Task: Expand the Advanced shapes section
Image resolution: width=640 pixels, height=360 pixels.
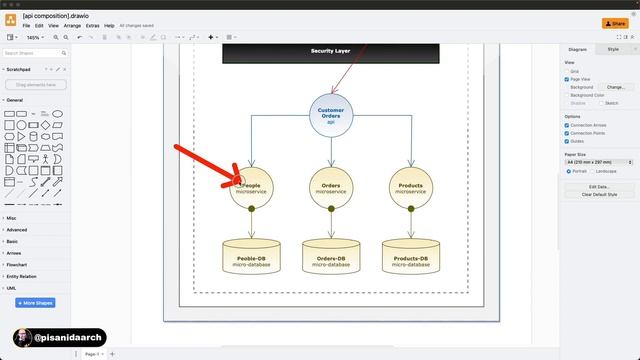Action: 17,230
